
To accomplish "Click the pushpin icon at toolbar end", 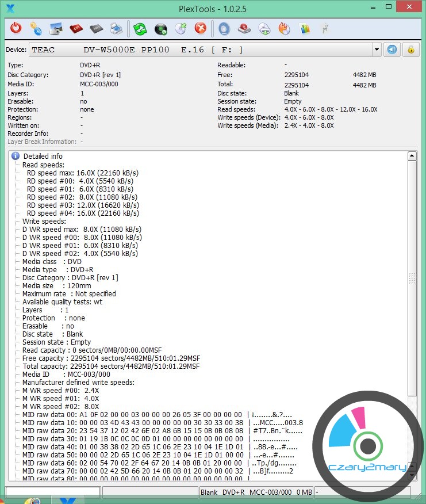I will tap(325, 28).
